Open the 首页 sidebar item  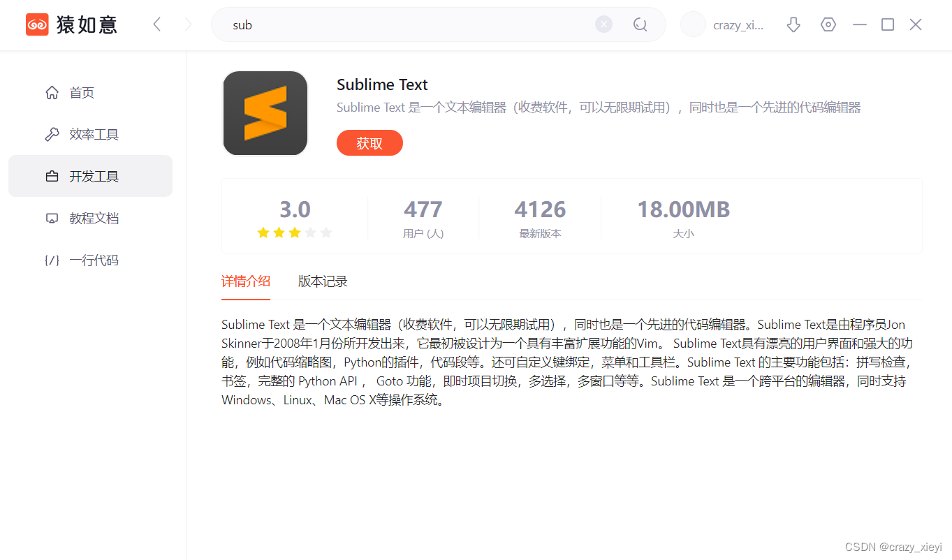(90, 92)
